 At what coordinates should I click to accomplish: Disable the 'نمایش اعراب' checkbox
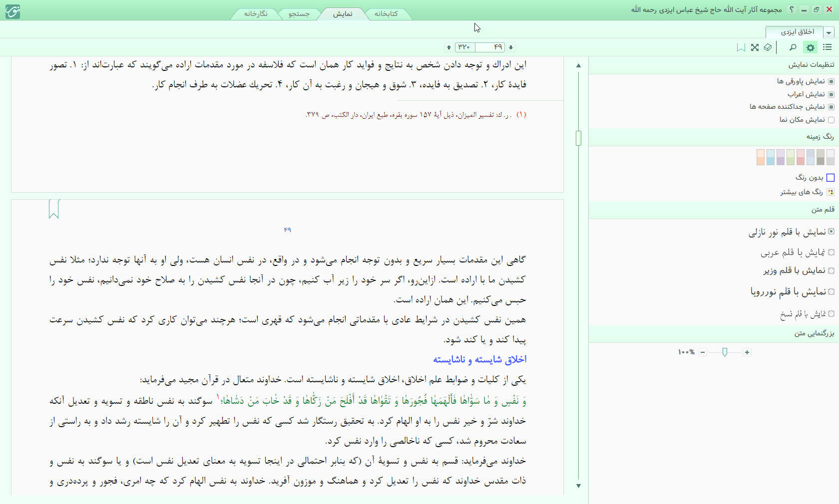pyautogui.click(x=831, y=94)
